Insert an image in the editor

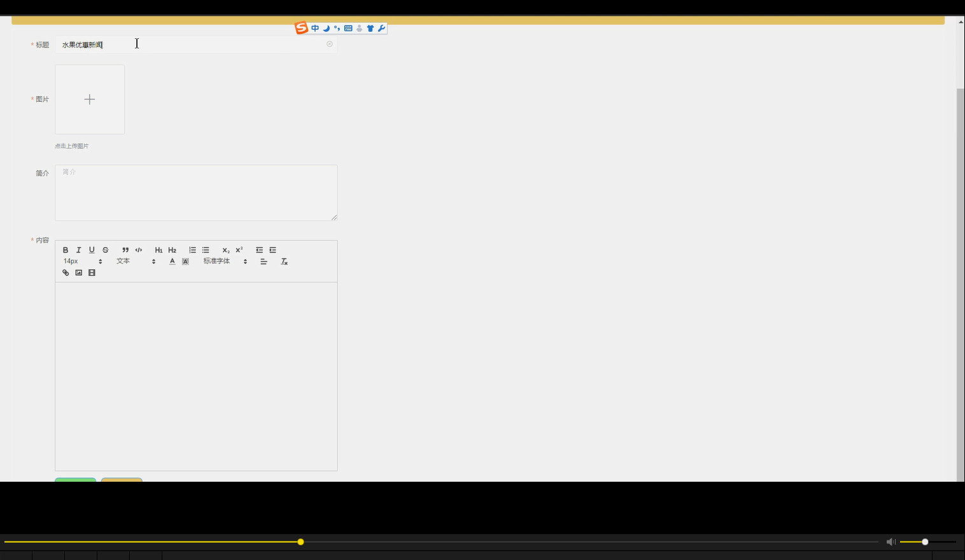tap(79, 273)
